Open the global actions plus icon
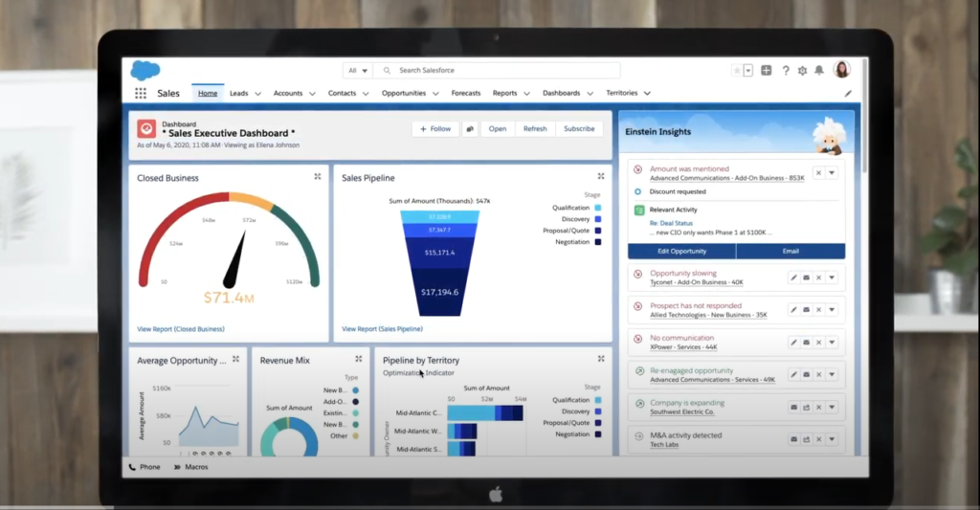The width and height of the screenshot is (980, 510). pyautogui.click(x=767, y=71)
